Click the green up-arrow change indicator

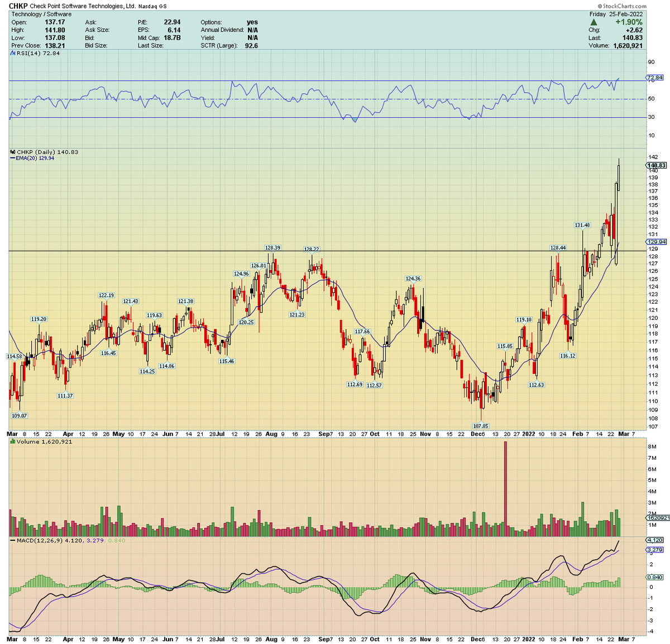coord(594,22)
